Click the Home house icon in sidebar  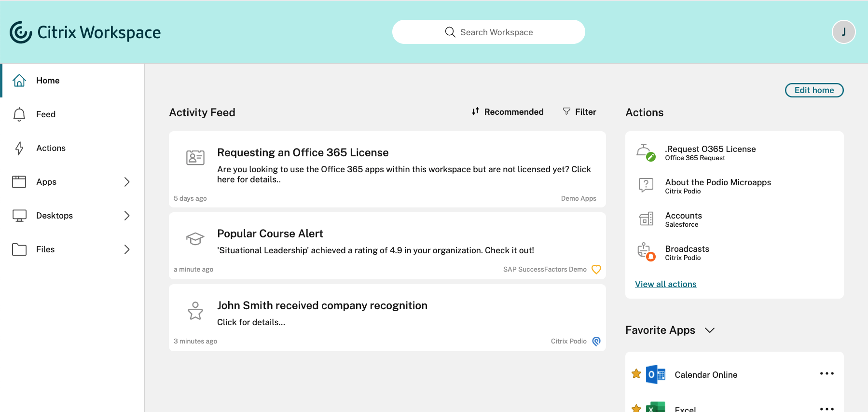(x=19, y=80)
